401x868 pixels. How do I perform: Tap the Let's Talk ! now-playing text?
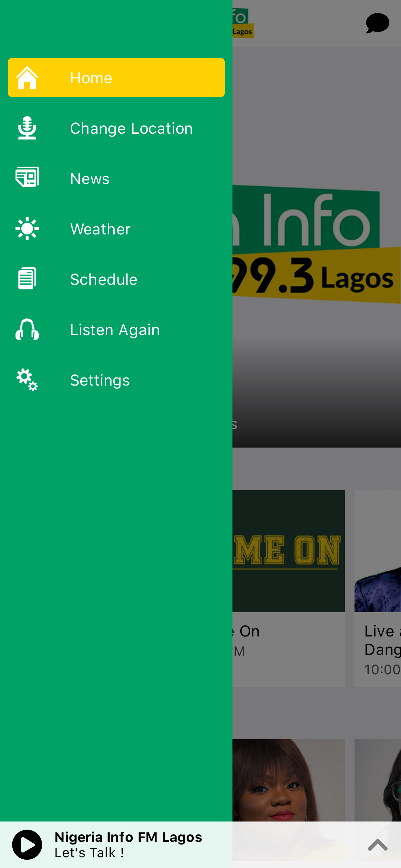tap(89, 852)
